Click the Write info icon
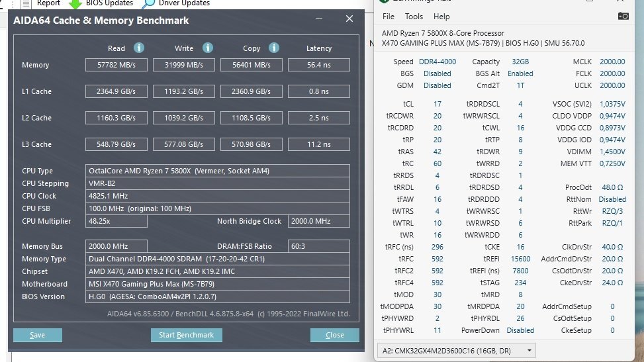The height and width of the screenshot is (362, 644). click(x=208, y=48)
